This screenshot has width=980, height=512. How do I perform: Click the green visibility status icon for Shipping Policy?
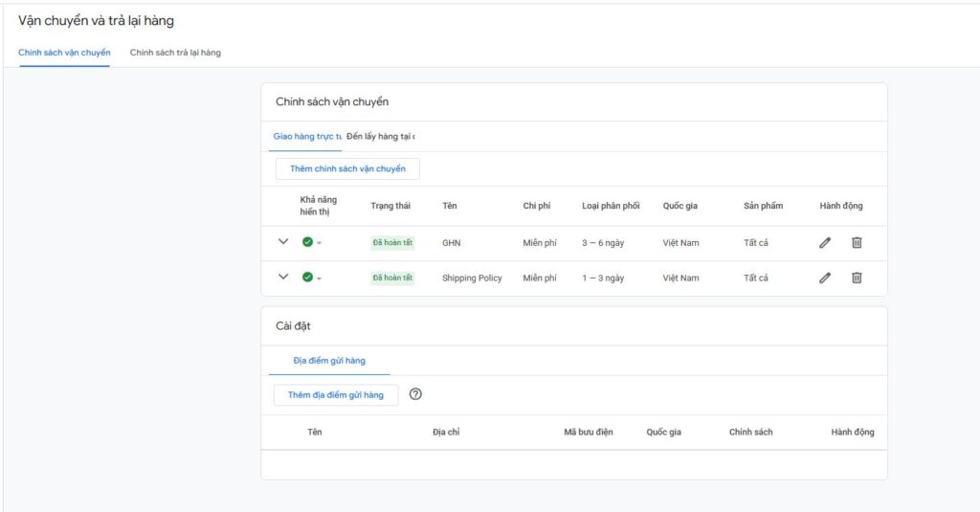tap(307, 277)
